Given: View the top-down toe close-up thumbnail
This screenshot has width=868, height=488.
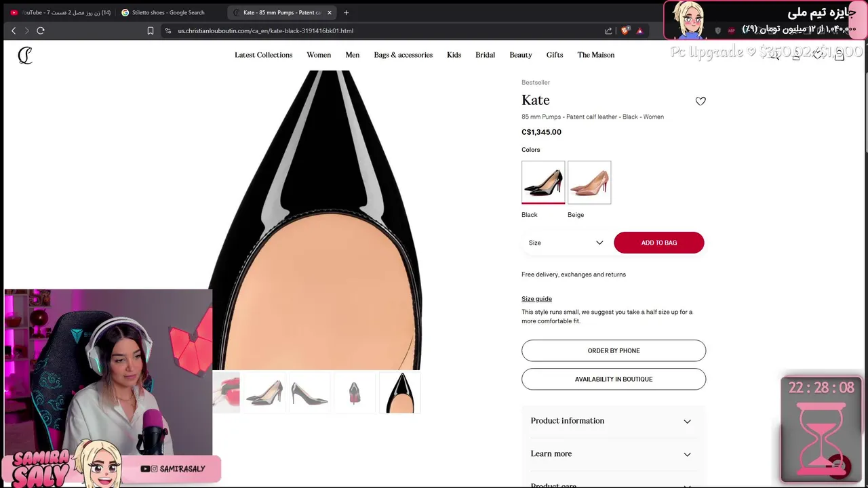Looking at the screenshot, I should (399, 392).
